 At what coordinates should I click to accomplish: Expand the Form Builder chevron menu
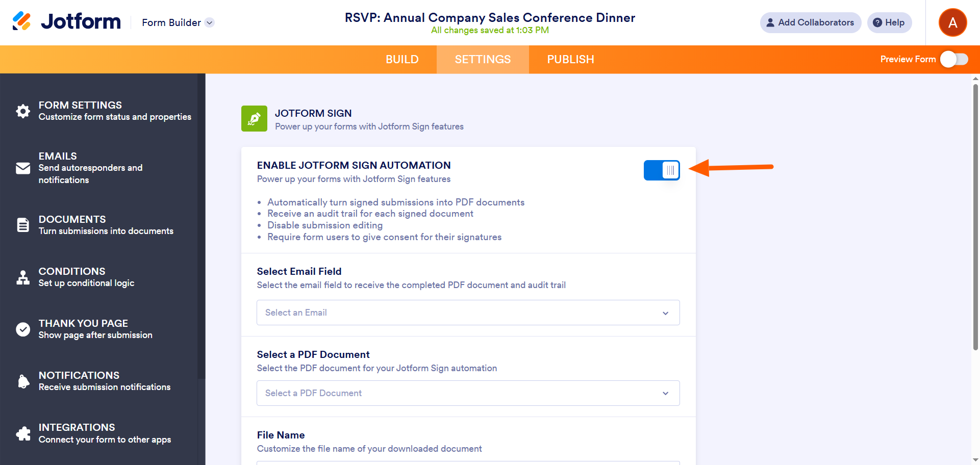209,22
